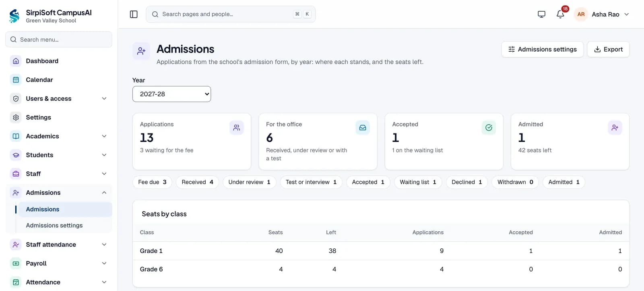Screen dimensions: 644x291
Task: Click the Admissions settings button at top
Action: point(542,49)
